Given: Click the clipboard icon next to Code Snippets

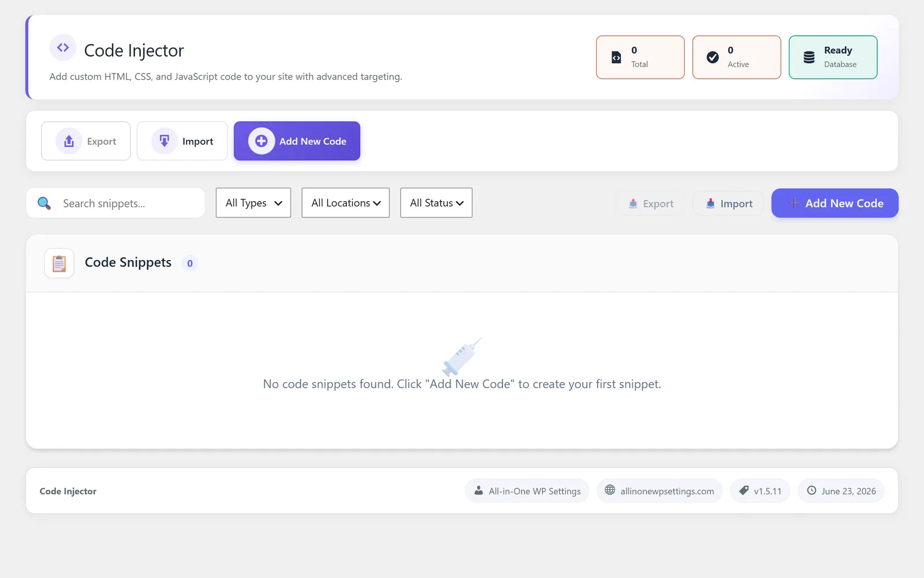Looking at the screenshot, I should coord(59,263).
